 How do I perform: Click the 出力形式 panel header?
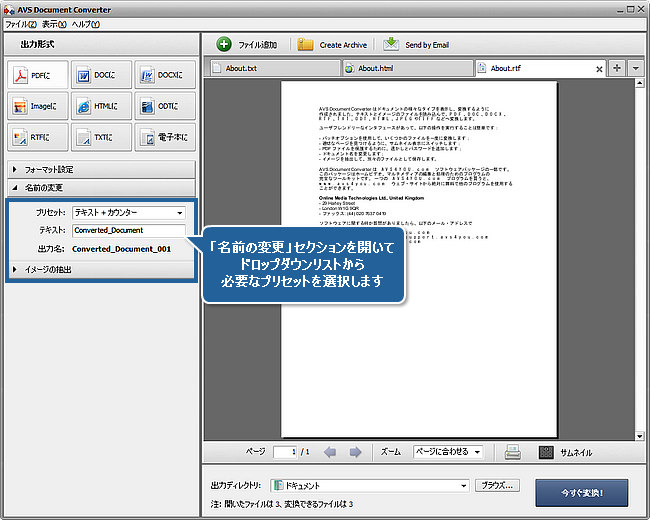point(102,44)
